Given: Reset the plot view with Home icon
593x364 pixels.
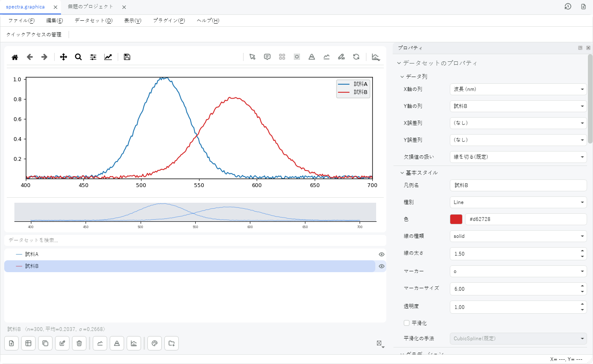Looking at the screenshot, I should 15,57.
